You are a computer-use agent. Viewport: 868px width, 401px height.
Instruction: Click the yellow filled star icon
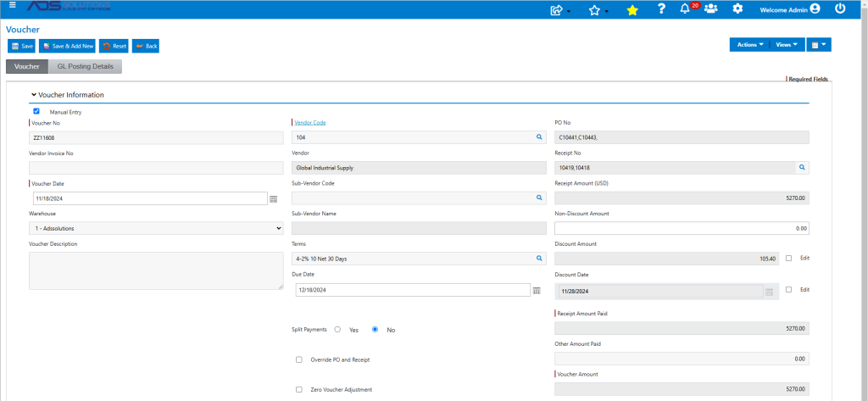tap(632, 10)
